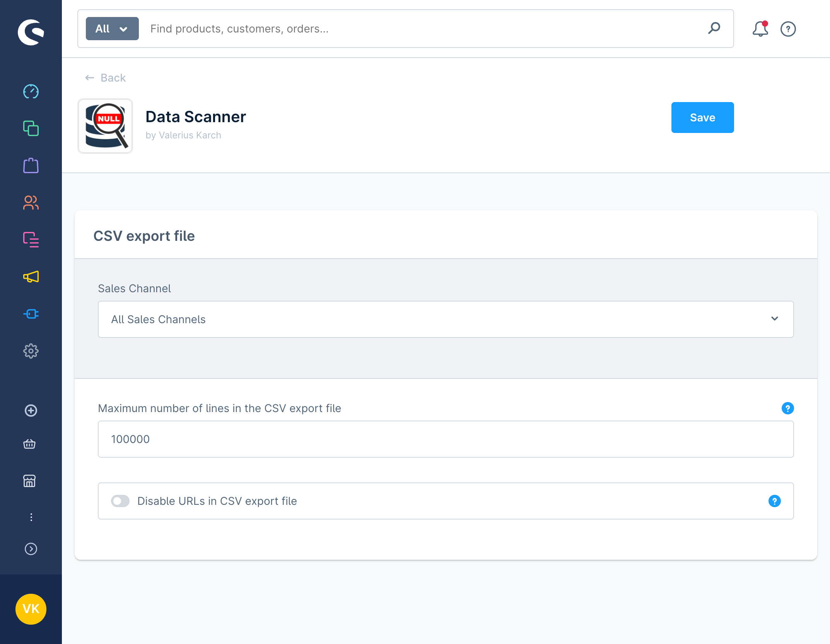Open the Customers people icon
Screen dimensions: 830x644
pyautogui.click(x=31, y=203)
